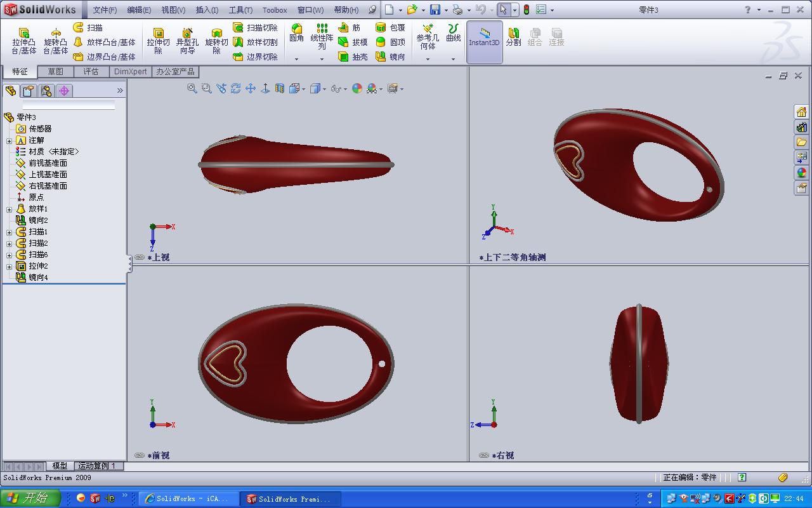Open the 插入(I) menu
This screenshot has height=508, width=812.
pyautogui.click(x=207, y=10)
